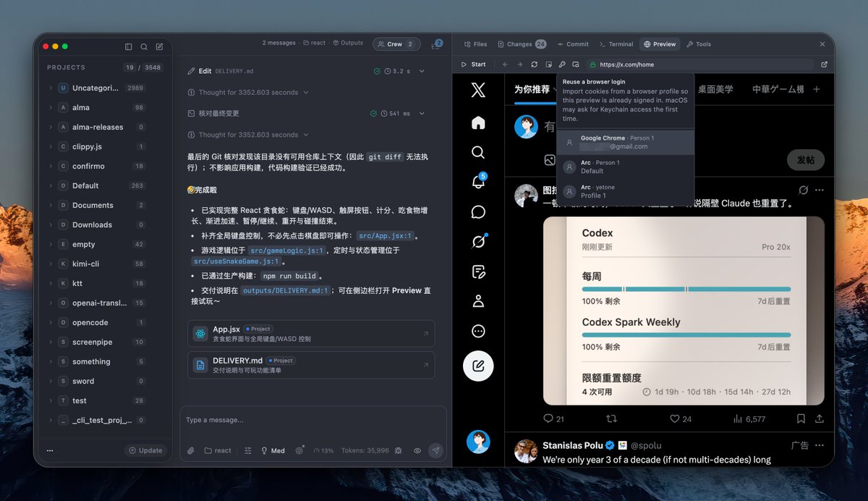Switch to the Terminal tab
This screenshot has width=868, height=501.
pos(616,44)
